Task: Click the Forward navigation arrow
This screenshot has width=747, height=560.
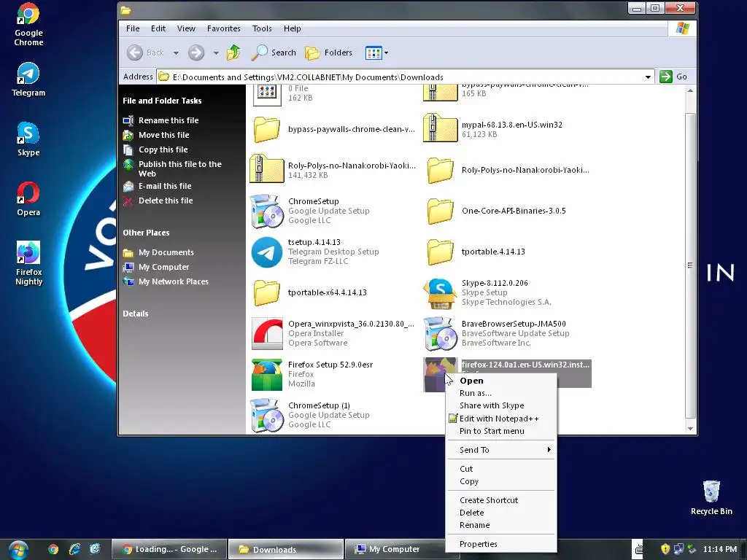Action: [x=196, y=52]
